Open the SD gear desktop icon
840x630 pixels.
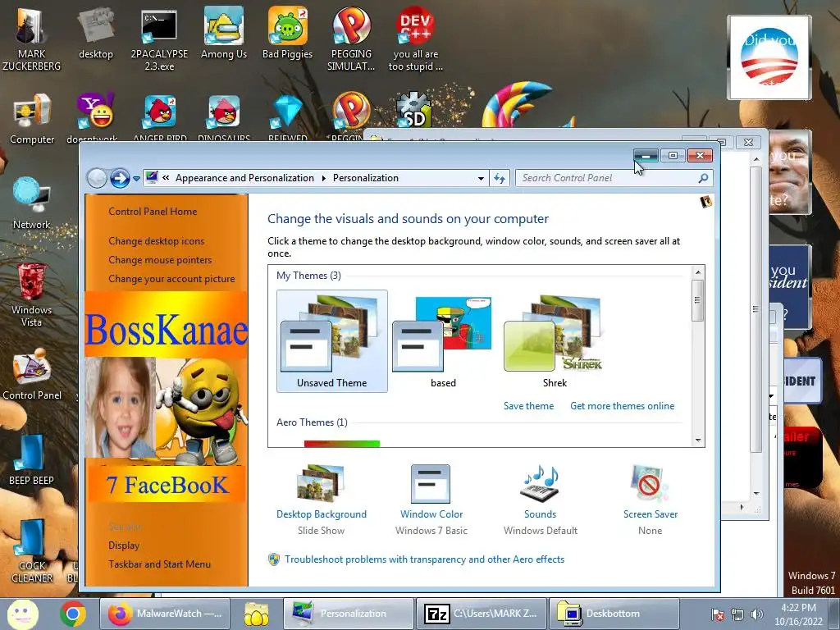(414, 110)
